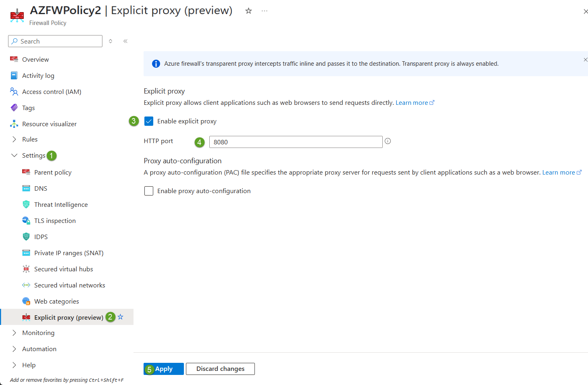Click the HTTP port input field
Image resolution: width=588 pixels, height=385 pixels.
click(296, 142)
